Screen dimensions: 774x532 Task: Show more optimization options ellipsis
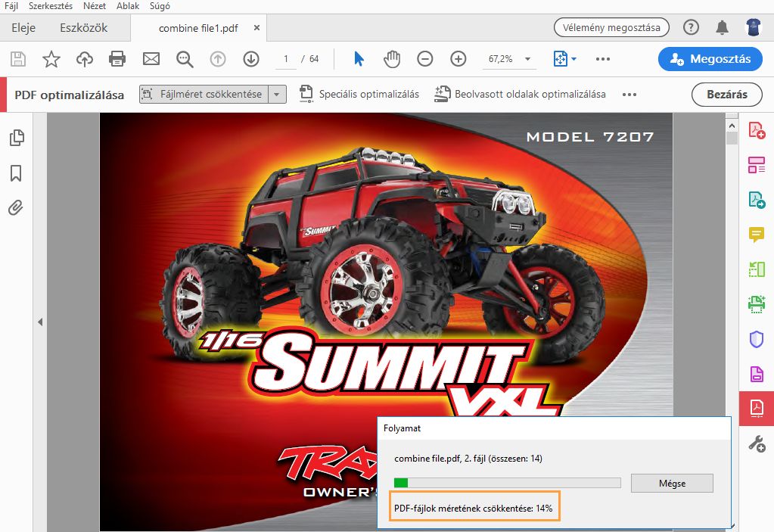pyautogui.click(x=629, y=95)
